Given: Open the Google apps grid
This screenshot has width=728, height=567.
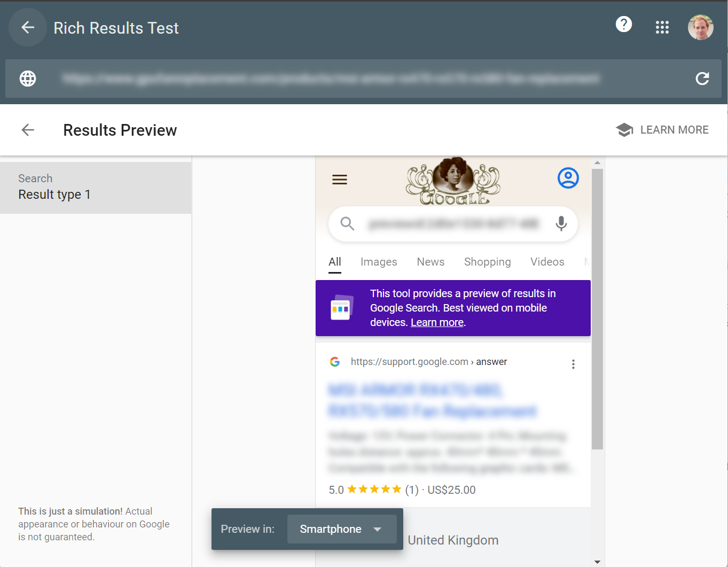Looking at the screenshot, I should pyautogui.click(x=662, y=27).
